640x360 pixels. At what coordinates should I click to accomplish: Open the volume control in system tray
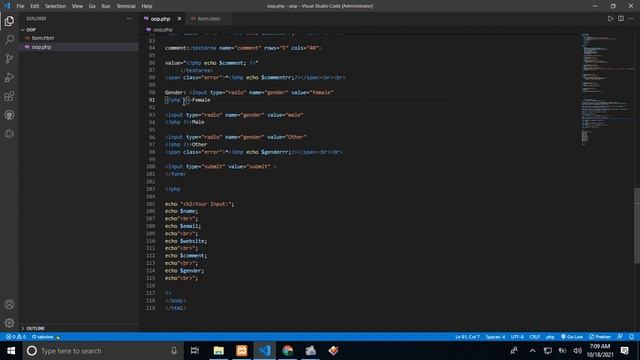tap(577, 351)
